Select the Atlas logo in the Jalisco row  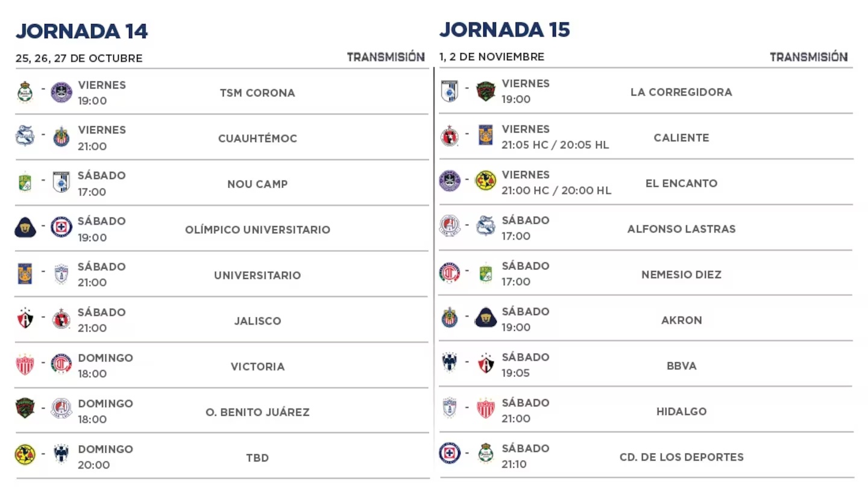pyautogui.click(x=25, y=319)
